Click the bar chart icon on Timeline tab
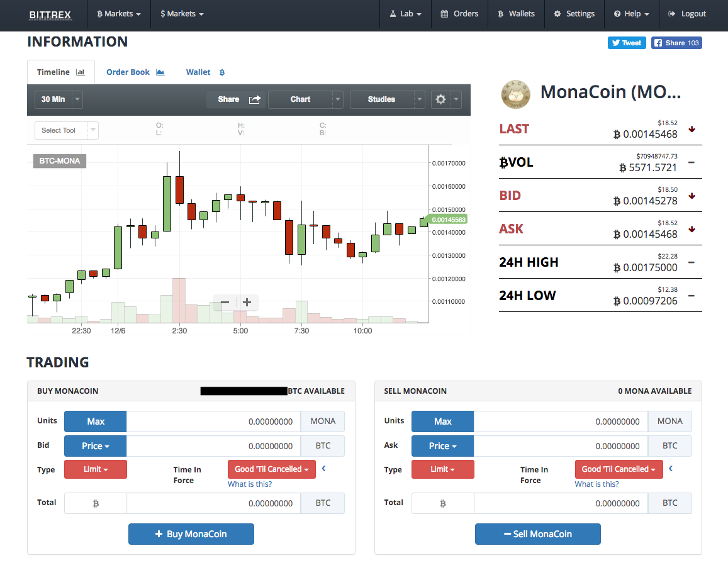 (x=82, y=72)
